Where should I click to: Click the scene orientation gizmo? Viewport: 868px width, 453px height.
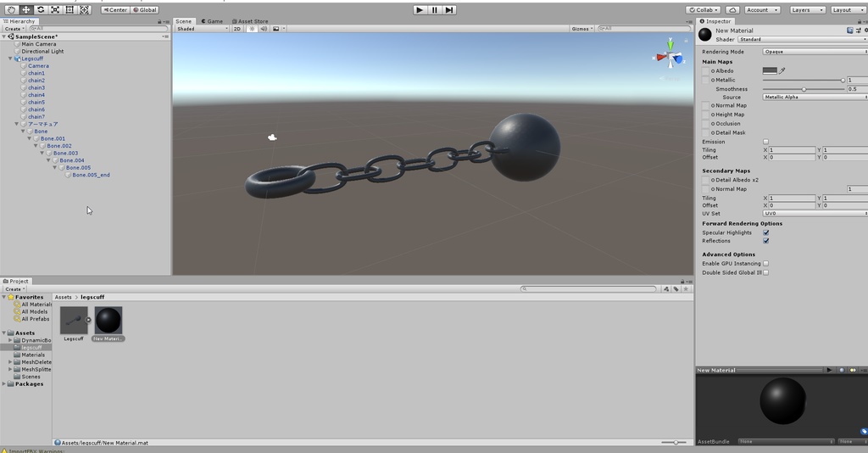coord(670,55)
